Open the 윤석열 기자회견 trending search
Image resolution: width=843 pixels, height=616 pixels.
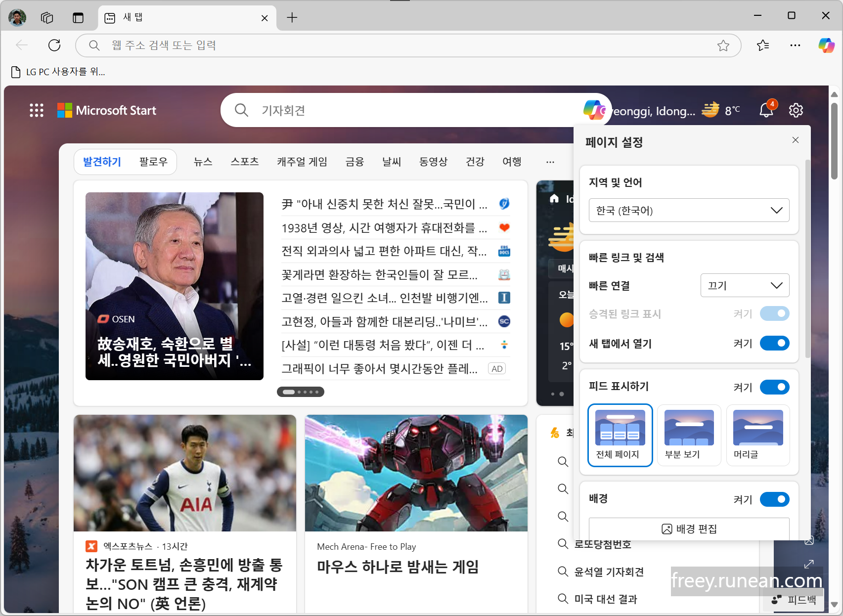pos(609,572)
